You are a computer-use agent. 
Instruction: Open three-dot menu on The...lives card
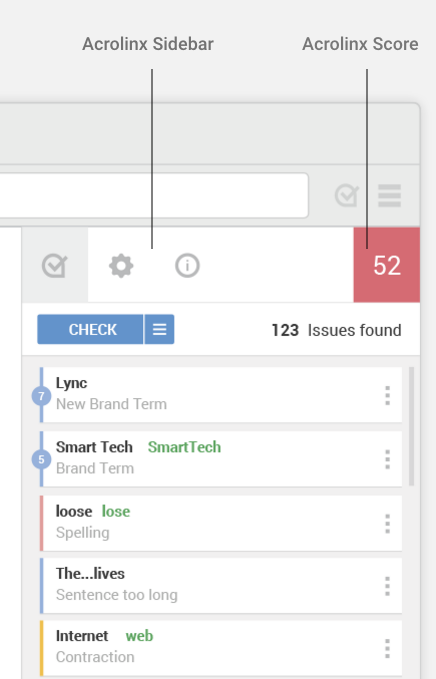388,586
